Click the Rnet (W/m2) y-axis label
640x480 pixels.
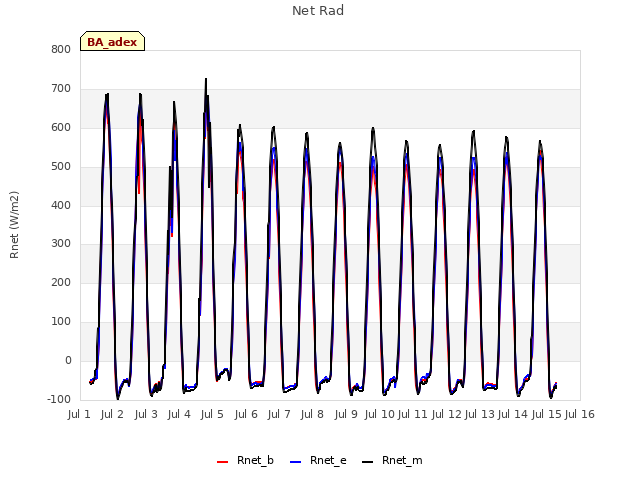pyautogui.click(x=14, y=225)
